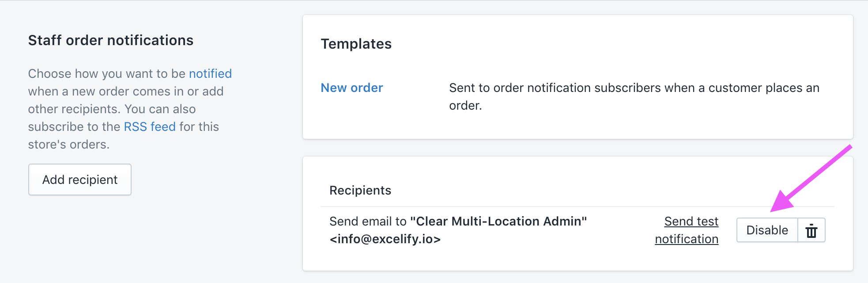Click the "Templates" card heading
Viewport: 868px width, 283px height.
[356, 44]
